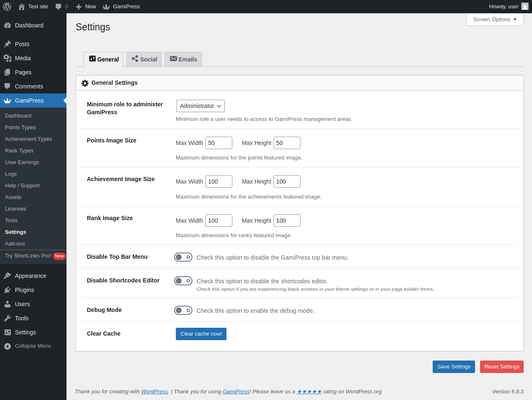Click the Points Image Max Width field
Image resolution: width=532 pixels, height=400 pixels.
pyautogui.click(x=219, y=143)
